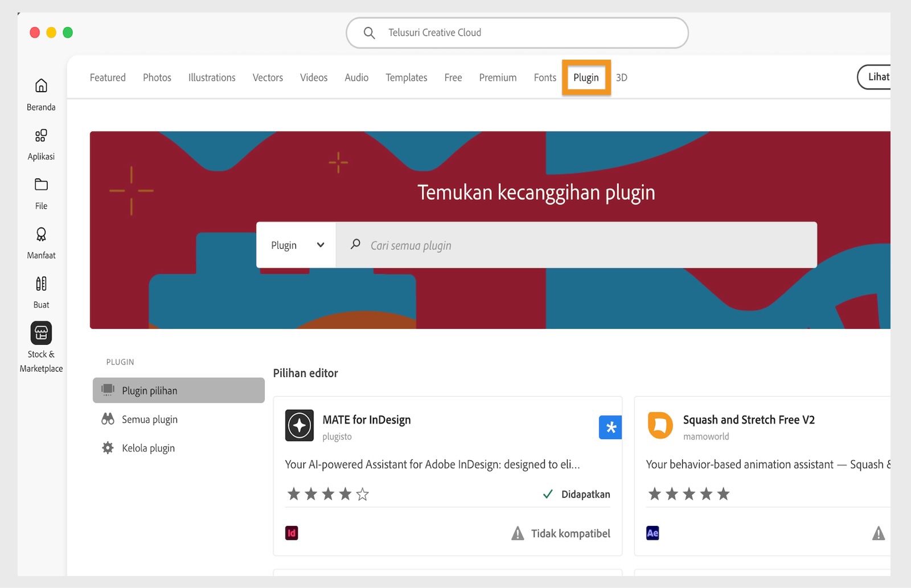Image resolution: width=911 pixels, height=588 pixels.
Task: Click the Squash and Stretch description text
Action: pos(768,464)
